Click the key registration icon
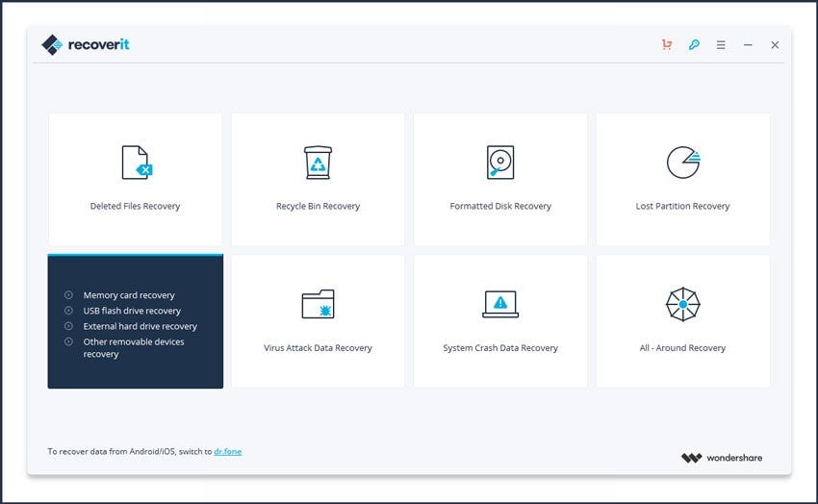The height and width of the screenshot is (504, 818). click(x=694, y=45)
